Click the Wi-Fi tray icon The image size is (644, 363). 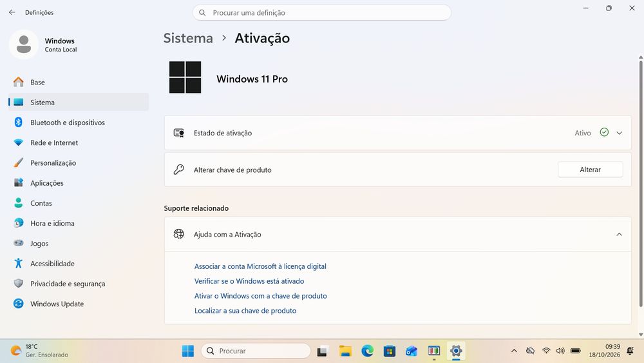click(x=546, y=351)
